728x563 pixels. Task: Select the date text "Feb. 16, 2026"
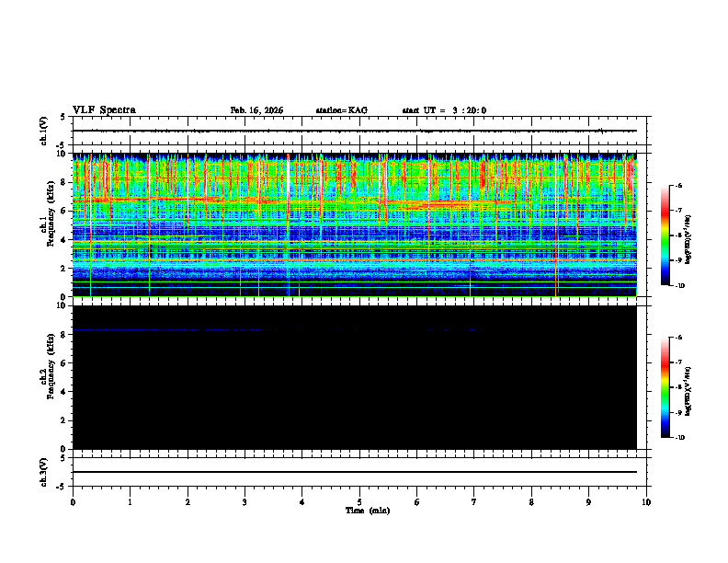pos(256,110)
